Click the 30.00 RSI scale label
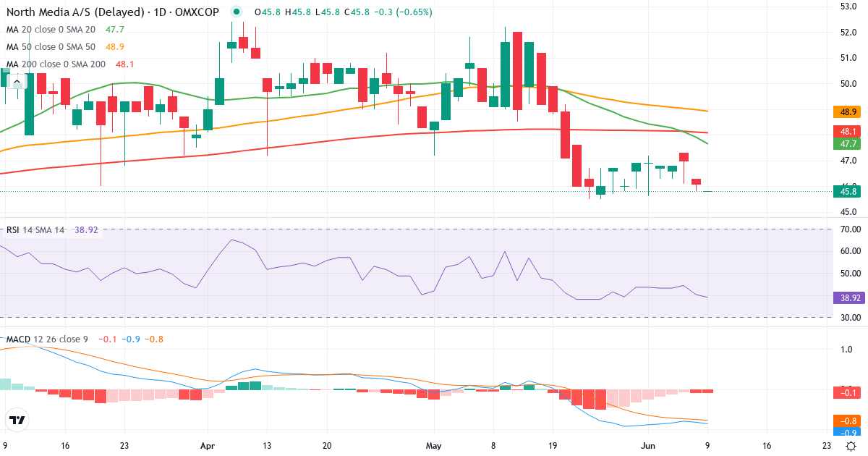 tap(850, 317)
